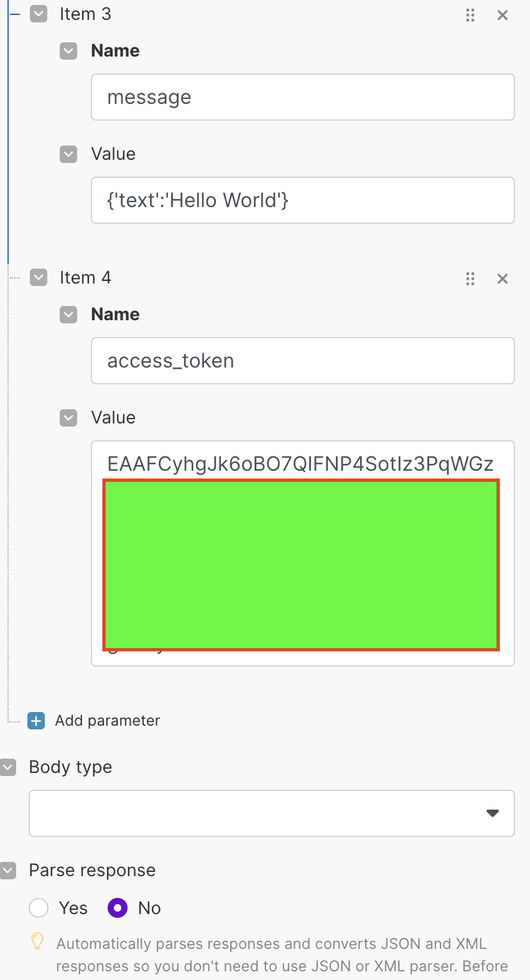530x980 pixels.
Task: Toggle the Parse response field chevron
Action: pyautogui.click(x=8, y=871)
